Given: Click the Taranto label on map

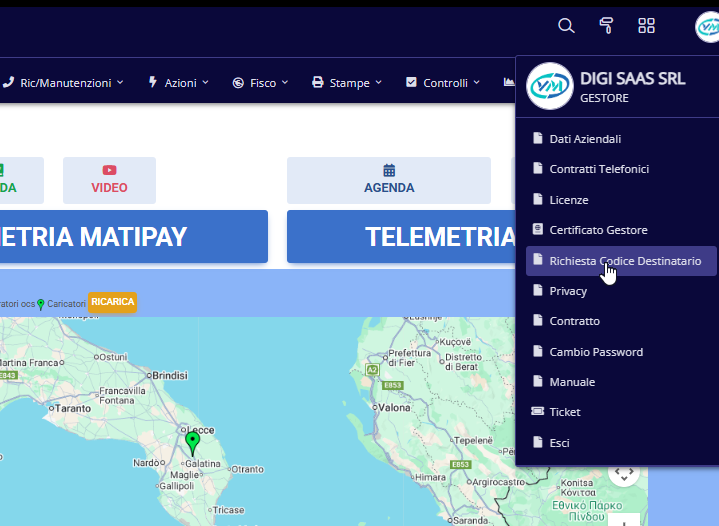Looking at the screenshot, I should tap(73, 408).
